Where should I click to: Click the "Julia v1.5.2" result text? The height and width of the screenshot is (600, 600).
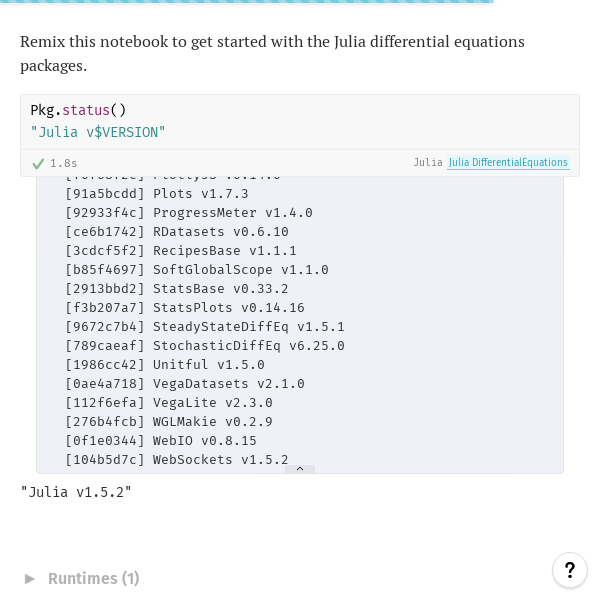coord(76,492)
